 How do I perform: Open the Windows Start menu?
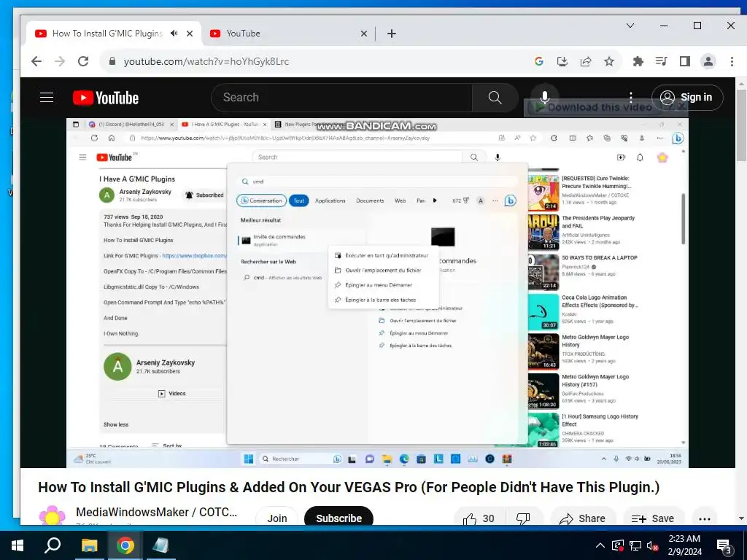pyautogui.click(x=18, y=545)
